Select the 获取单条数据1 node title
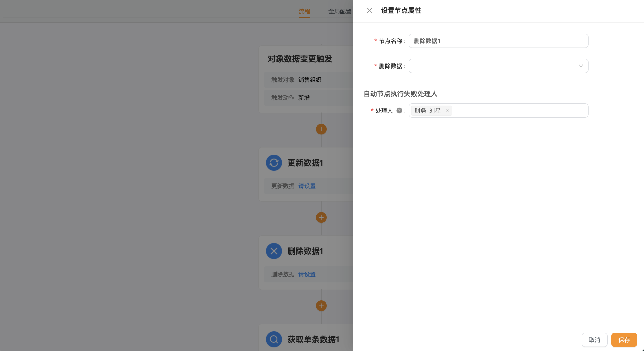644x351 pixels. [x=313, y=340]
